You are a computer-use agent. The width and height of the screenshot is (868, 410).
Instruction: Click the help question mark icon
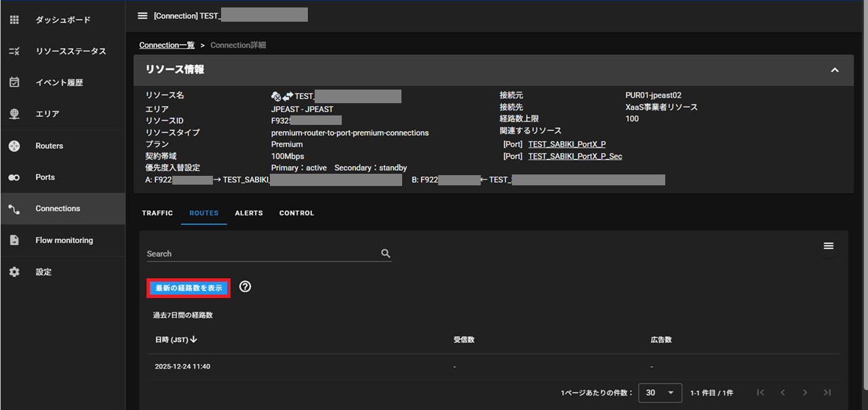[245, 287]
